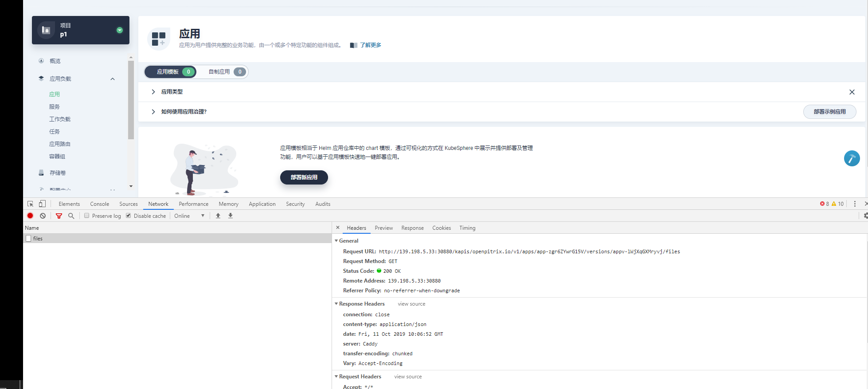Switch to the Memory DevTools tab

tap(228, 204)
